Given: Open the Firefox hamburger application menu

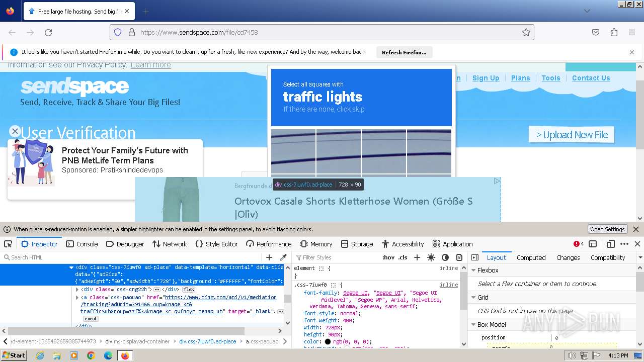Looking at the screenshot, I should (632, 32).
